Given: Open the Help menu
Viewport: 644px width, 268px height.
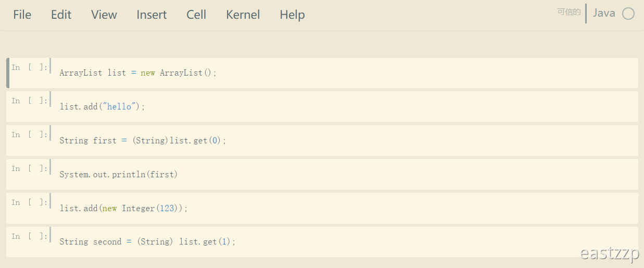Looking at the screenshot, I should (292, 15).
